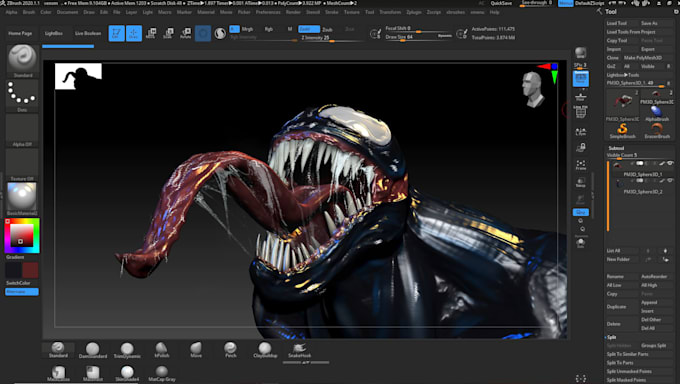The image size is (680, 384).
Task: Pick a hue in the color picker
Action: [22, 236]
